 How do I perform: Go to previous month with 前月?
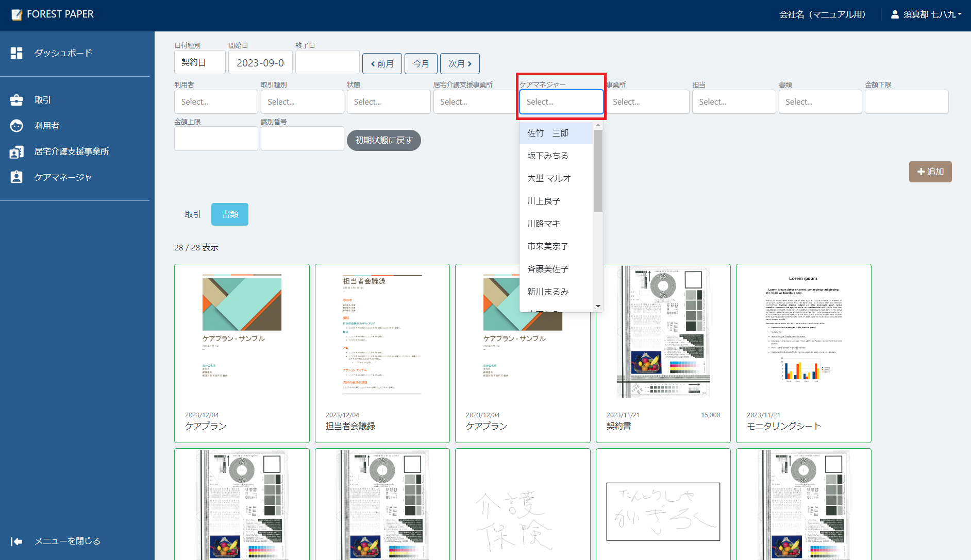tap(382, 64)
